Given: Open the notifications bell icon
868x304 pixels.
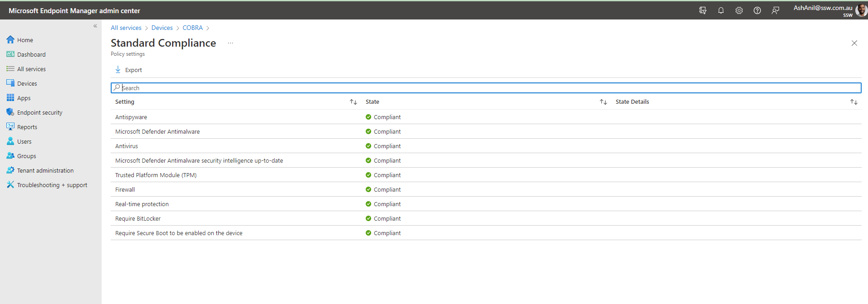Looking at the screenshot, I should pos(721,10).
